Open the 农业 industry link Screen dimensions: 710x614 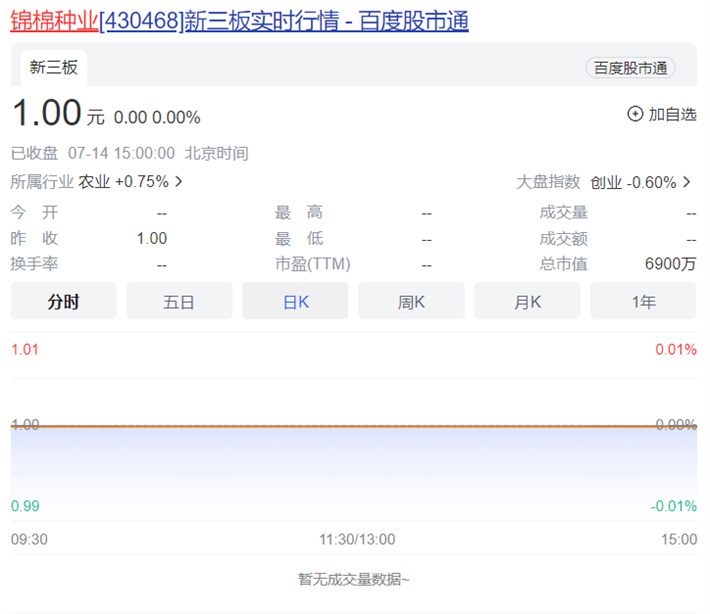pyautogui.click(x=95, y=182)
